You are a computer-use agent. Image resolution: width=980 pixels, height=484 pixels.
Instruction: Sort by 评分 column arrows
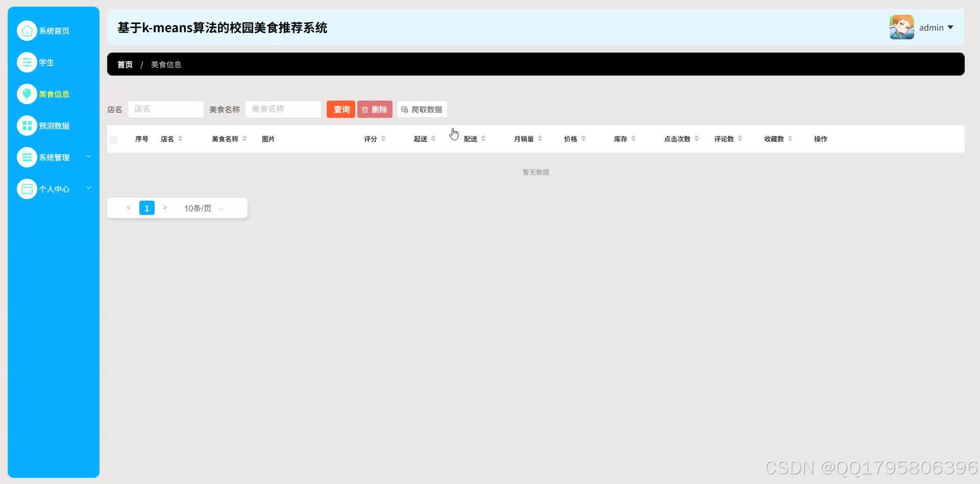383,139
